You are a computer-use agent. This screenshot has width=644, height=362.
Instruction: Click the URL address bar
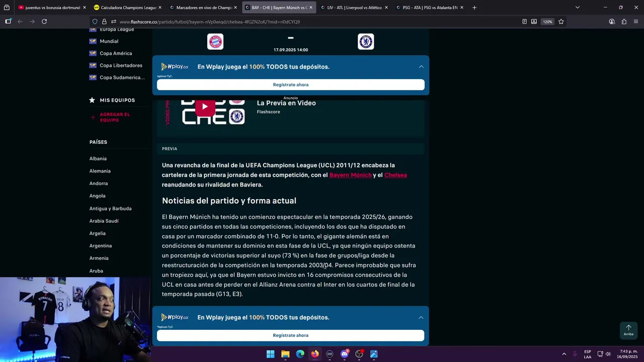point(317,22)
